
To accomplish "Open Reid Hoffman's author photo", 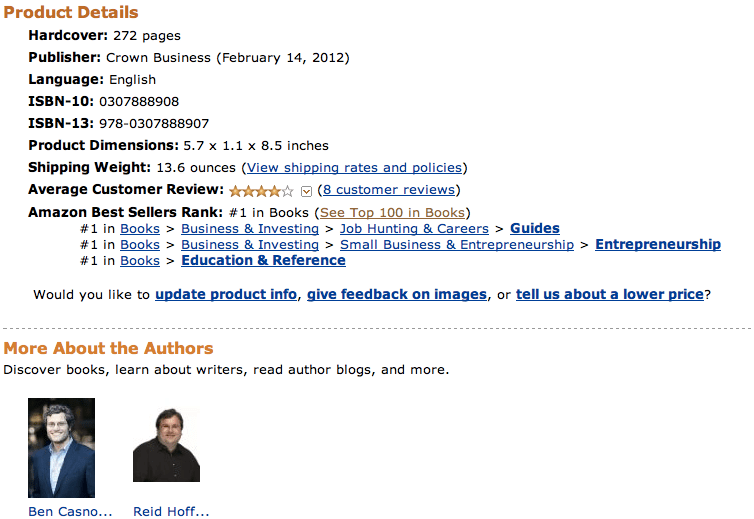I will (166, 444).
